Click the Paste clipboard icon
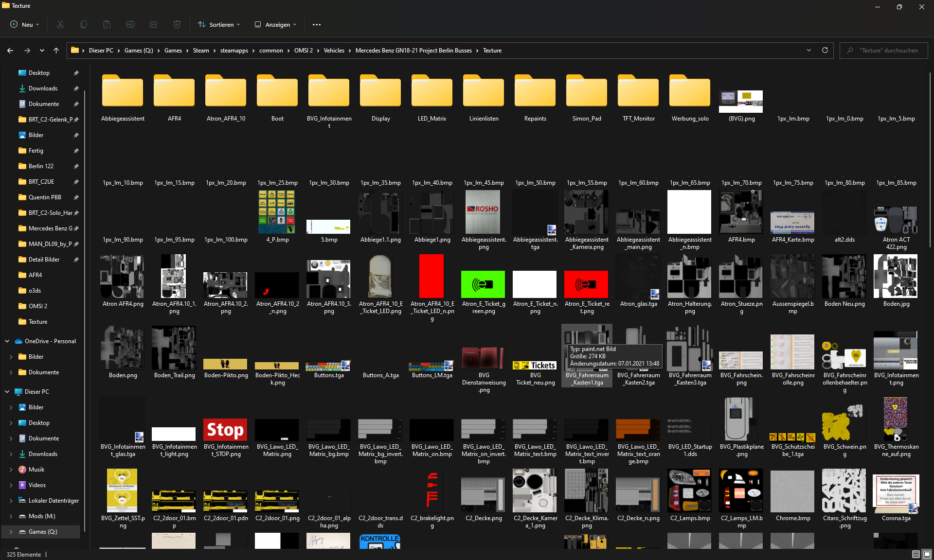The image size is (934, 560). (x=107, y=24)
